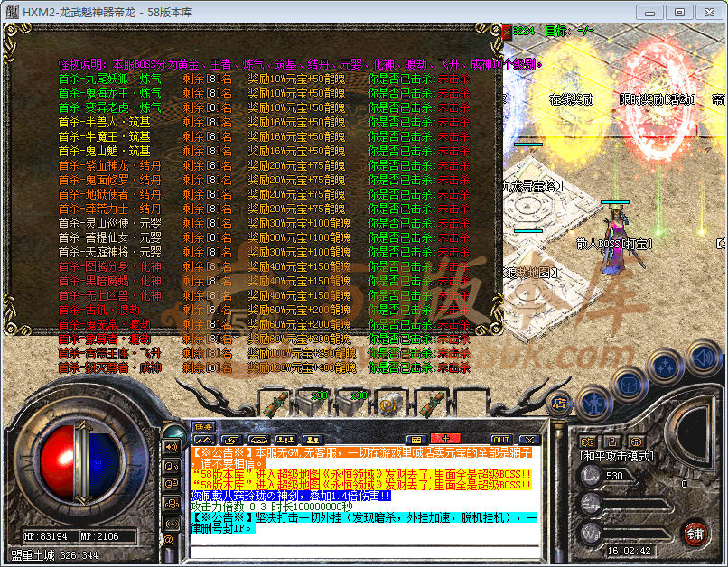Click the orange person icon above attack mode
This screenshot has width=728, height=567.
(611, 442)
